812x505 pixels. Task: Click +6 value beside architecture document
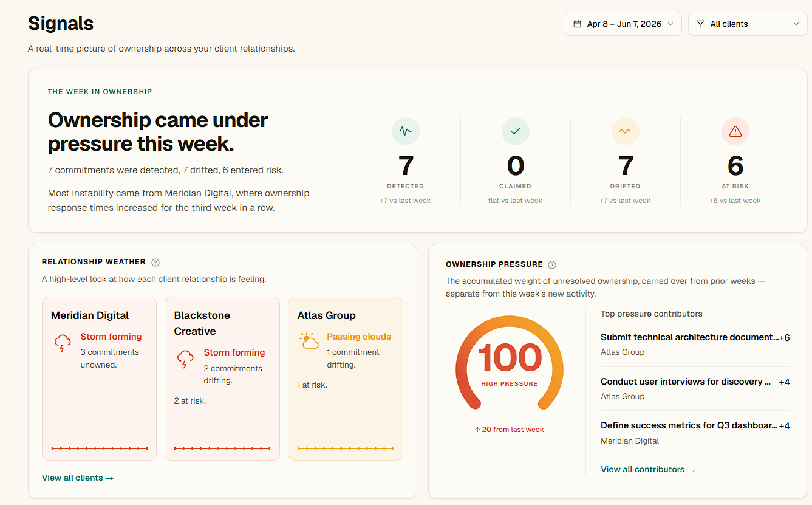[784, 337]
